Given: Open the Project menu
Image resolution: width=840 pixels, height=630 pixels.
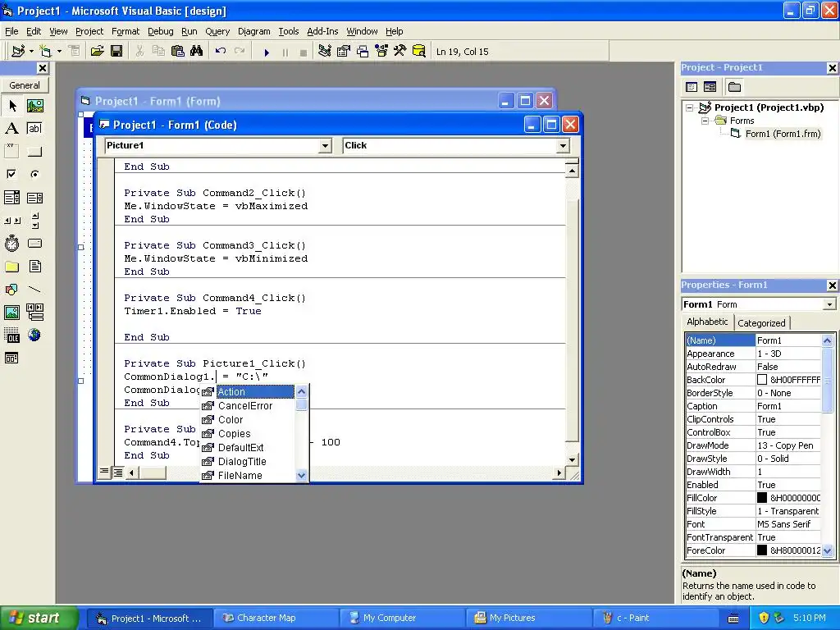Looking at the screenshot, I should tap(89, 32).
